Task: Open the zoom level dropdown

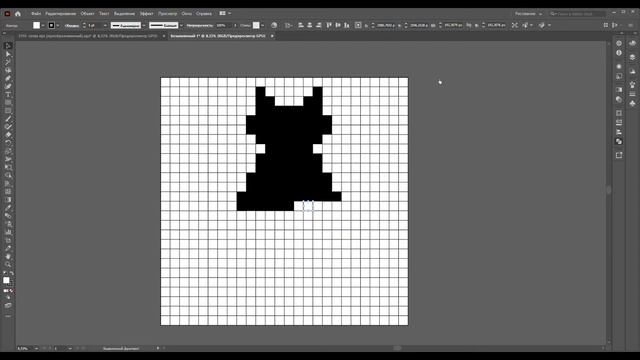Action: [36, 349]
